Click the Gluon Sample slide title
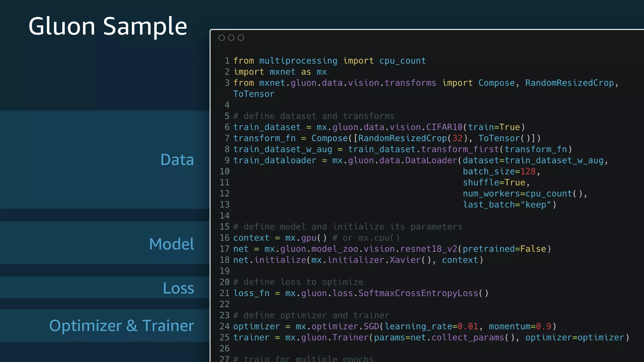This screenshot has height=362, width=644. [108, 26]
